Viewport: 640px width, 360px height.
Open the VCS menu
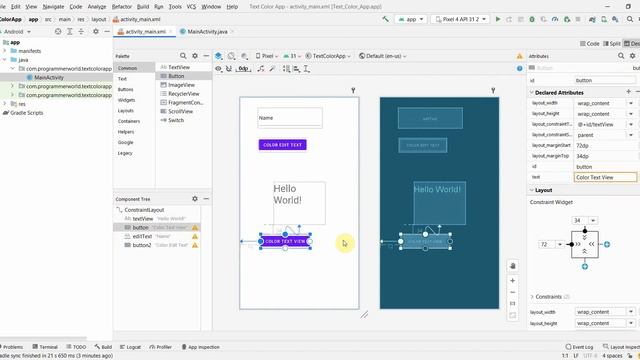pos(191,7)
